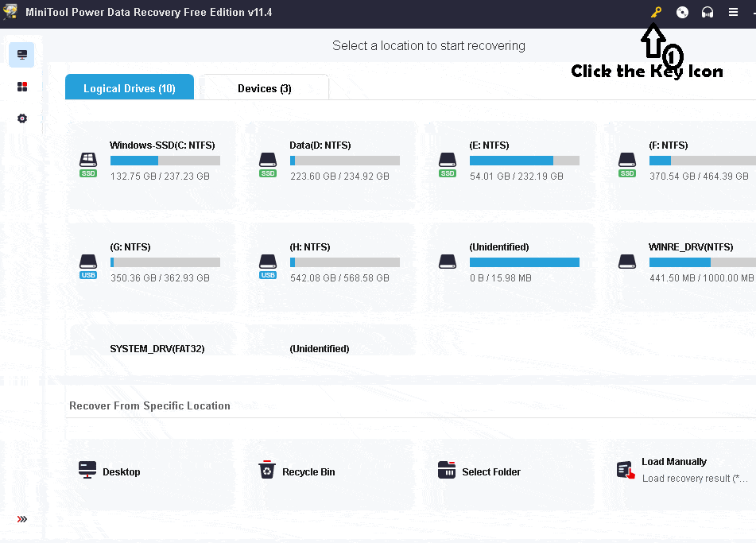Click the globe language icon
The image size is (756, 543).
pyautogui.click(x=682, y=13)
